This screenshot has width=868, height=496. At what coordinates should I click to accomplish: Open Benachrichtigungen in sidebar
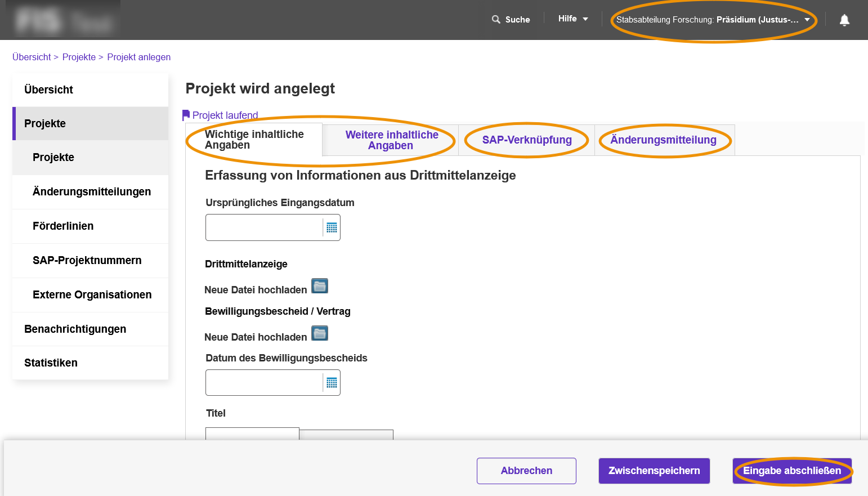click(90, 329)
